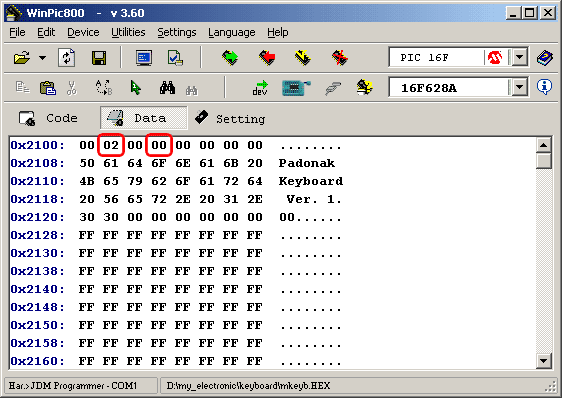
Task: Click the WinPic800 title bar app icon
Action: (x=14, y=13)
